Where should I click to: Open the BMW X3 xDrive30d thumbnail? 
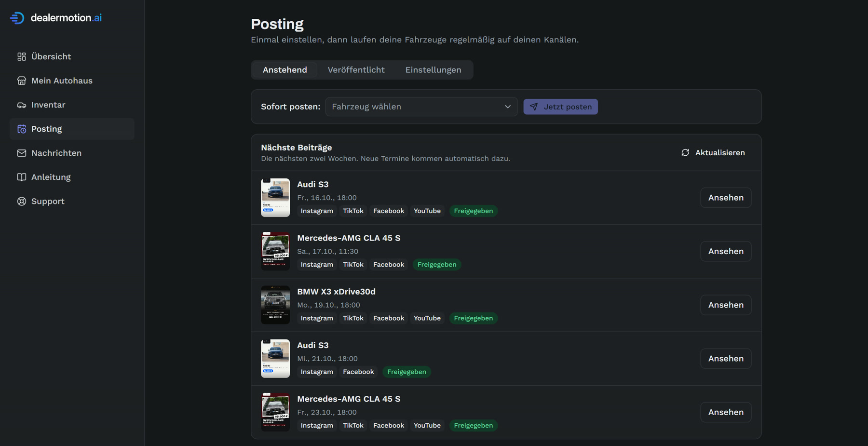coord(275,305)
